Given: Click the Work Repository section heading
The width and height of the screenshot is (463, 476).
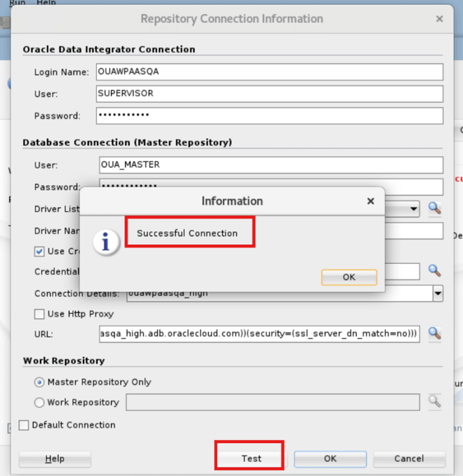Looking at the screenshot, I should pos(64,361).
